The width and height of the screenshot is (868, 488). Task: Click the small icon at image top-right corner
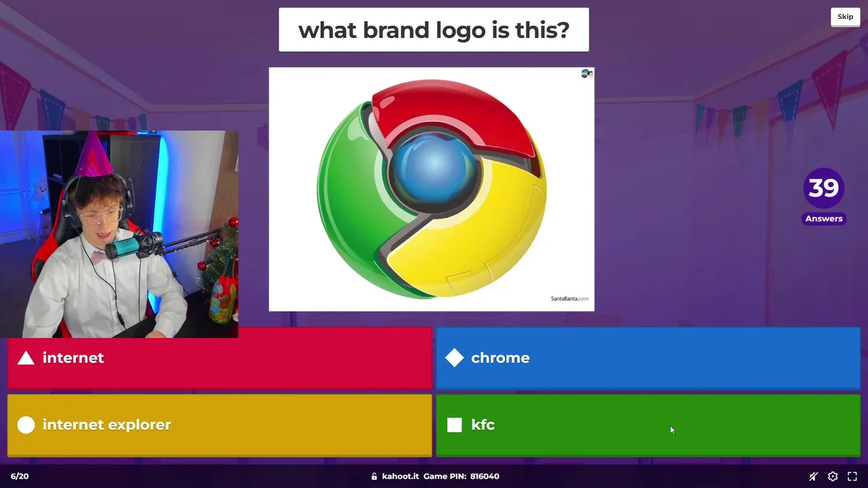click(x=587, y=73)
